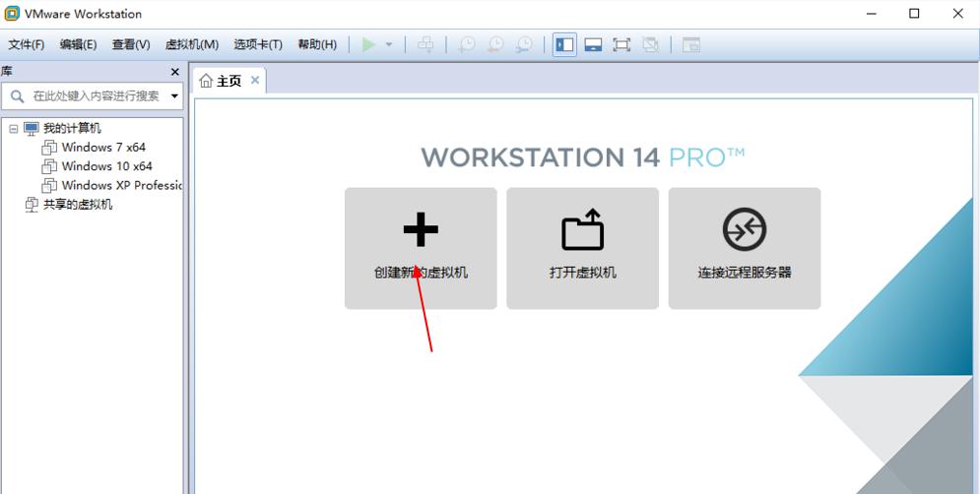
Task: Open the 帮助(H) menu
Action: pyautogui.click(x=317, y=44)
